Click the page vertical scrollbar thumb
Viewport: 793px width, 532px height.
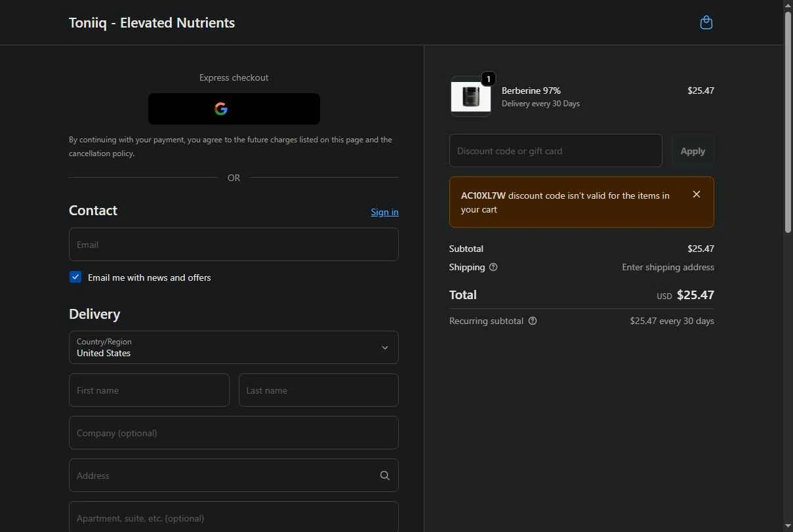pyautogui.click(x=788, y=121)
